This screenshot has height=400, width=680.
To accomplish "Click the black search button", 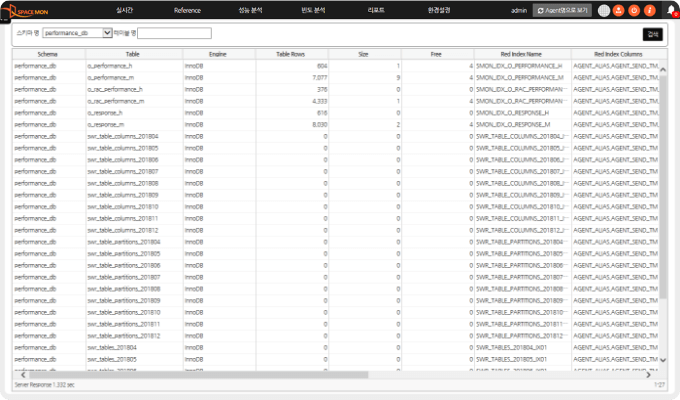I will coord(652,34).
